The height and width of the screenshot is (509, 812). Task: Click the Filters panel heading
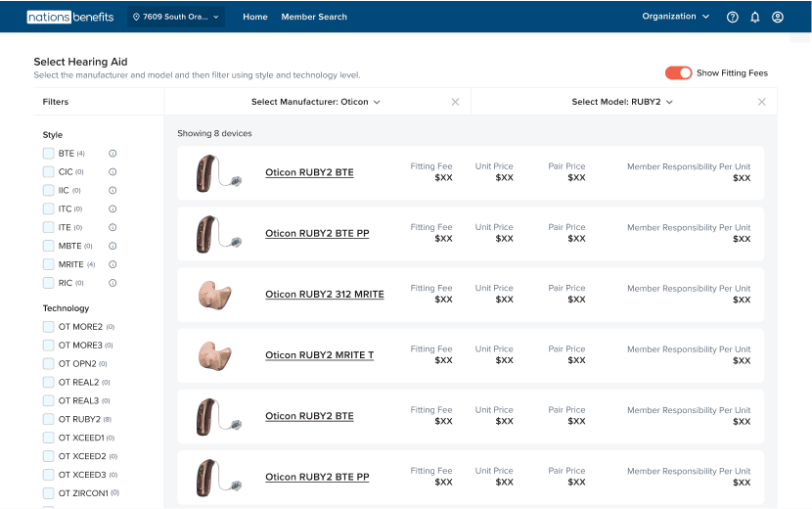pos(56,102)
